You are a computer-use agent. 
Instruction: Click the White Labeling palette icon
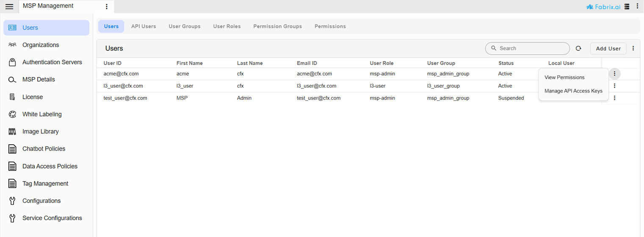click(12, 114)
